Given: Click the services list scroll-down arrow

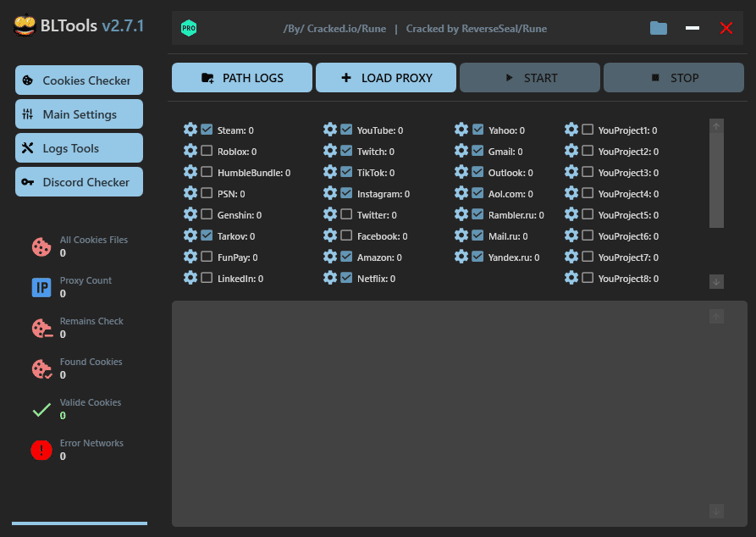Looking at the screenshot, I should click(717, 282).
